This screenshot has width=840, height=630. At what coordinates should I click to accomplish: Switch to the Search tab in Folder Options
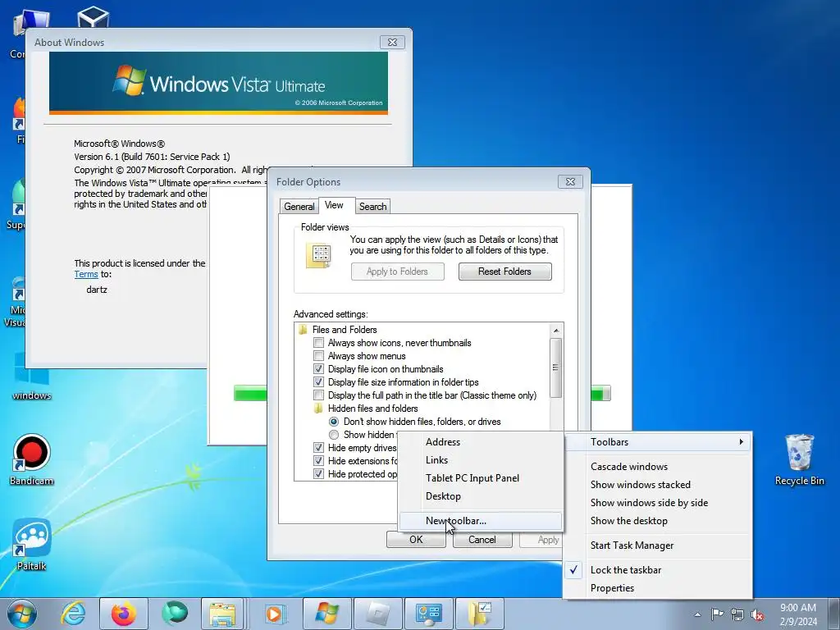point(373,207)
